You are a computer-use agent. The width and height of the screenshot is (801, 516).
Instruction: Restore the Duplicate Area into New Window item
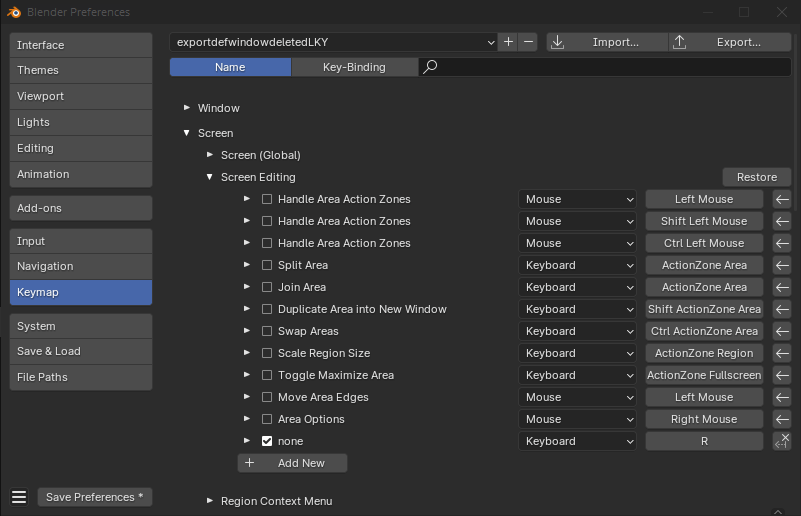pos(782,309)
